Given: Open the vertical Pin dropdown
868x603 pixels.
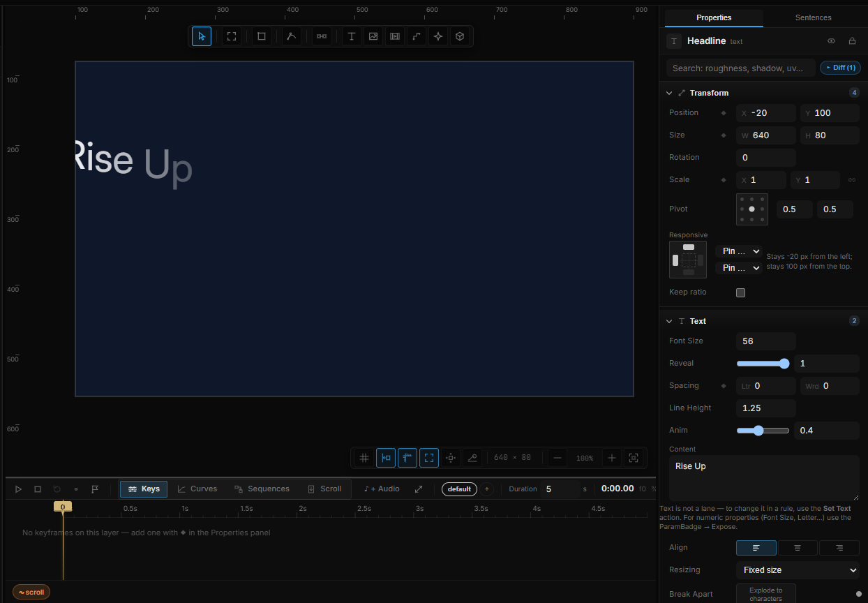Looking at the screenshot, I should (739, 268).
